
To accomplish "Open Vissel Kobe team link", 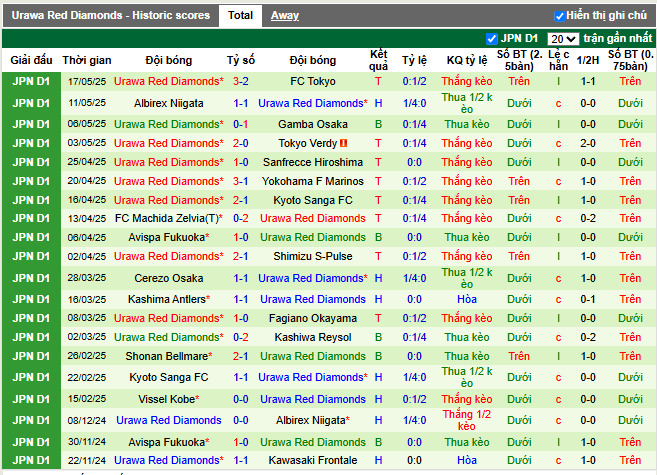I will coord(169,399).
